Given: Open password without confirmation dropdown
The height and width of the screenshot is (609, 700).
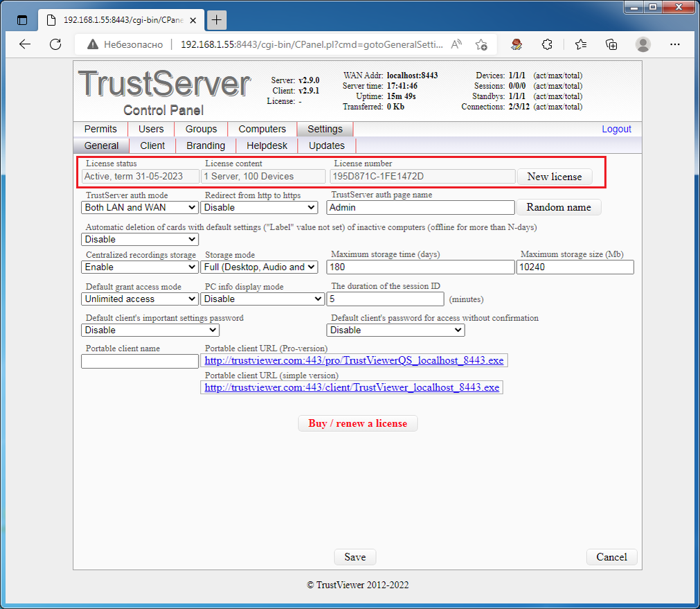Looking at the screenshot, I should click(395, 330).
